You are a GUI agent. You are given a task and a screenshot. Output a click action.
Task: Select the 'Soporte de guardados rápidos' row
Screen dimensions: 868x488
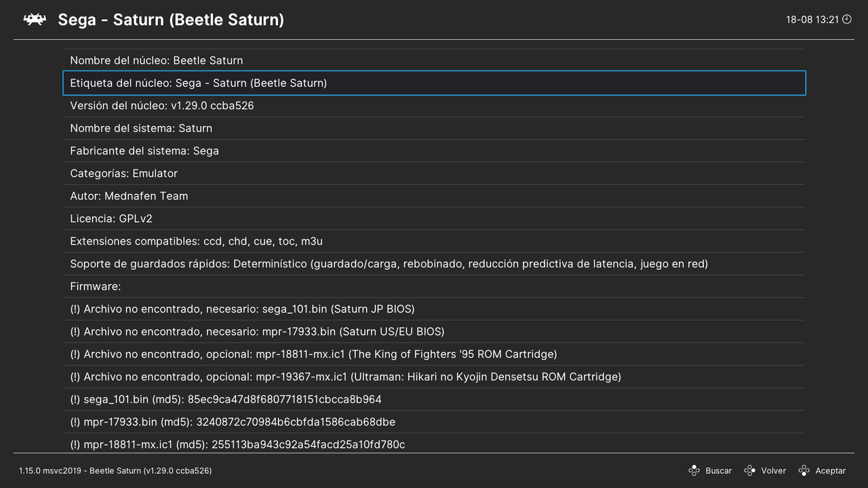434,264
